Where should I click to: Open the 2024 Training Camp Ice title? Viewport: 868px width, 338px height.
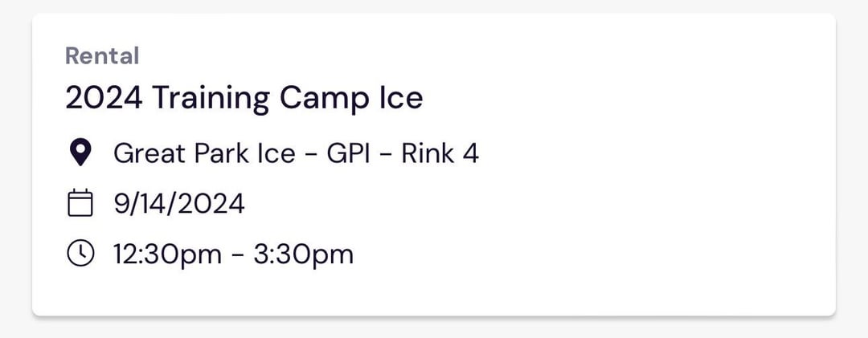(244, 99)
